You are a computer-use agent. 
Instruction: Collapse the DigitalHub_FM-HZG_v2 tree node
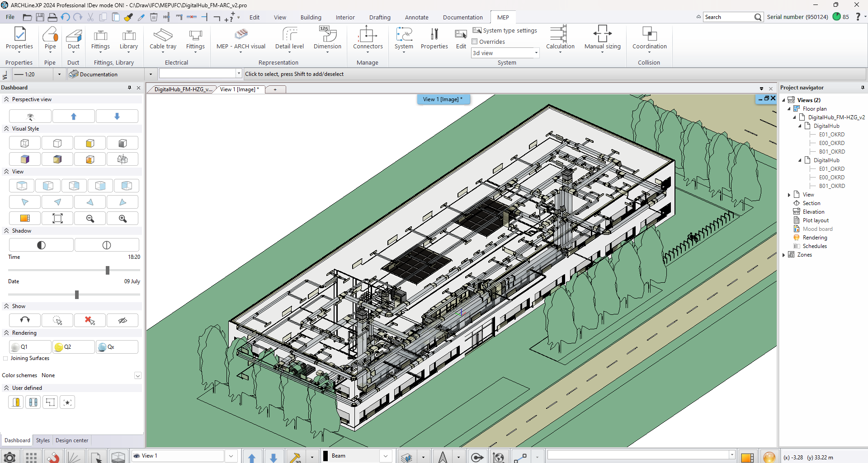click(795, 117)
